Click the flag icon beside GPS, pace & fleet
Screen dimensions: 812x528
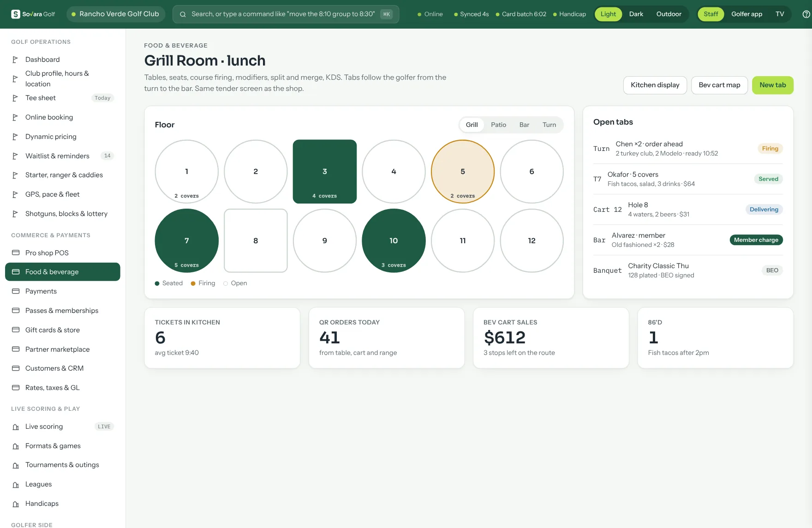coord(15,194)
